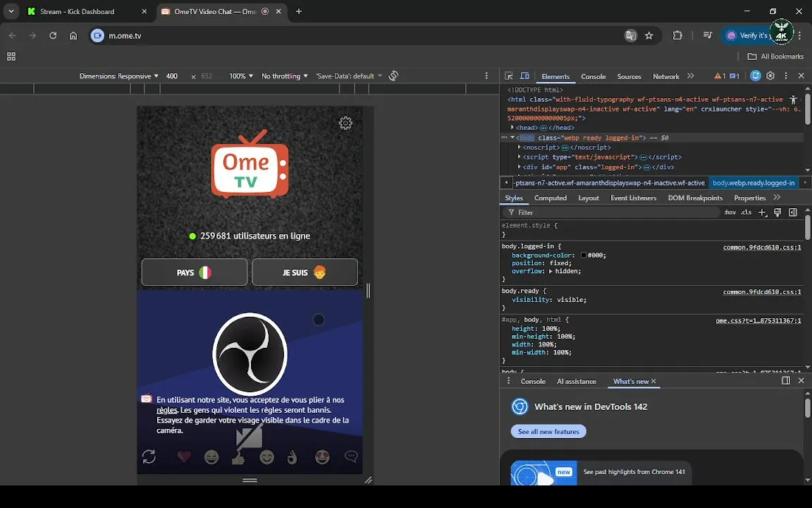Open OmeTV settings gear icon

(345, 123)
